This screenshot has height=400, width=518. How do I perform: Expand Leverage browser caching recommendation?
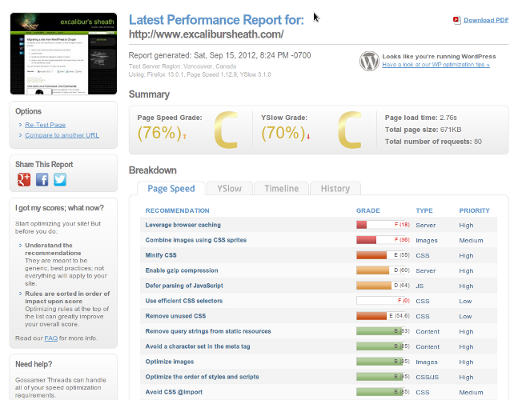coord(318,225)
